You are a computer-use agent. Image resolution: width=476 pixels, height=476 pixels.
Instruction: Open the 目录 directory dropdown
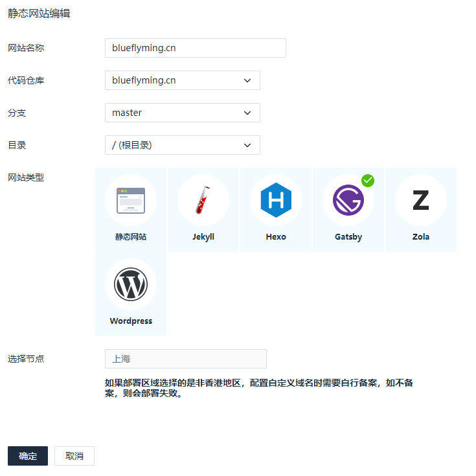click(183, 145)
